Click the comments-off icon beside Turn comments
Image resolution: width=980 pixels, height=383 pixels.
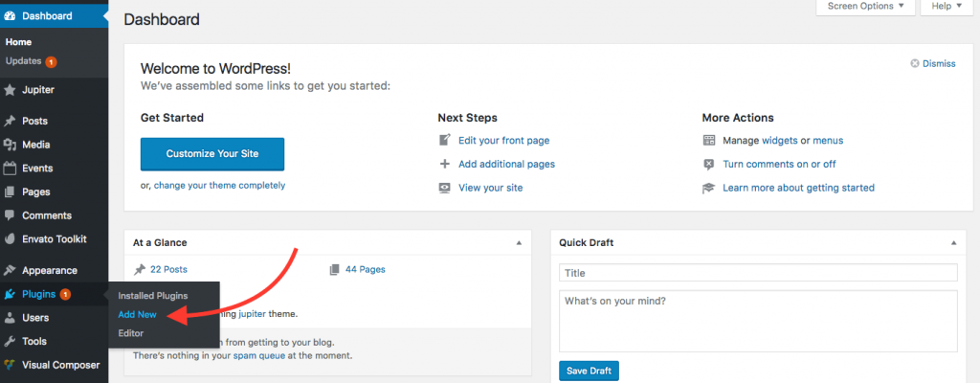709,164
